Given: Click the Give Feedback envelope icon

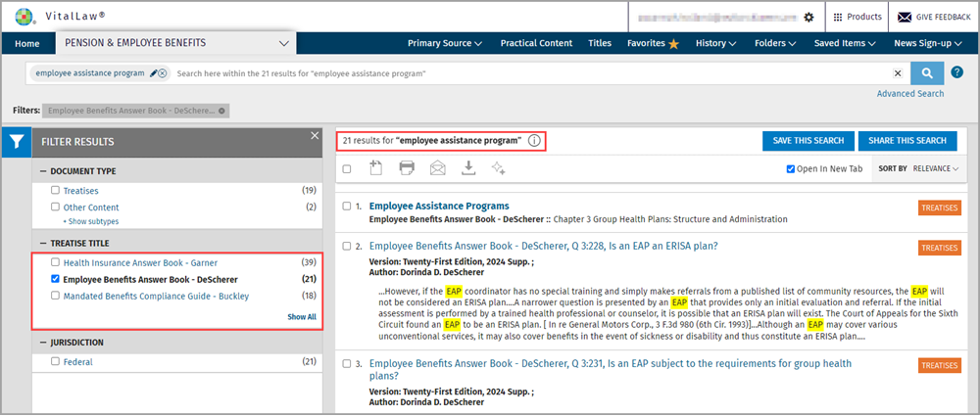Looking at the screenshot, I should (905, 17).
